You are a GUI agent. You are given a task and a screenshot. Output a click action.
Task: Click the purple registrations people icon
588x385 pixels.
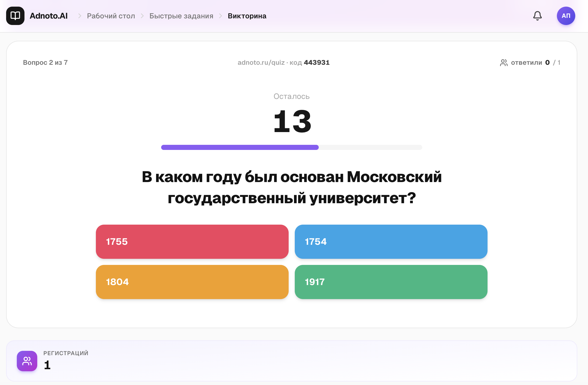(x=27, y=361)
